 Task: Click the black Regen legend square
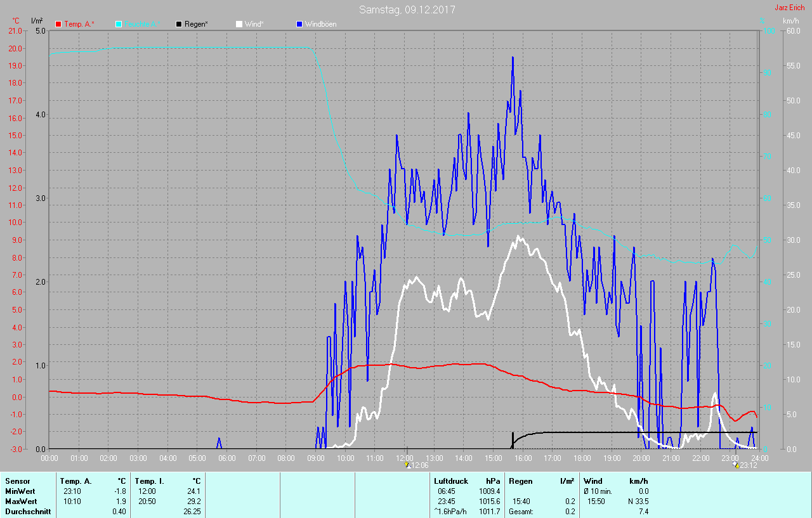(x=179, y=24)
